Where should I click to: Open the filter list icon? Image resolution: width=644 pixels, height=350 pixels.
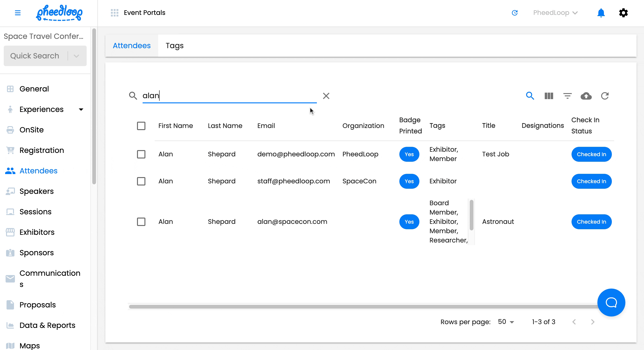click(567, 96)
